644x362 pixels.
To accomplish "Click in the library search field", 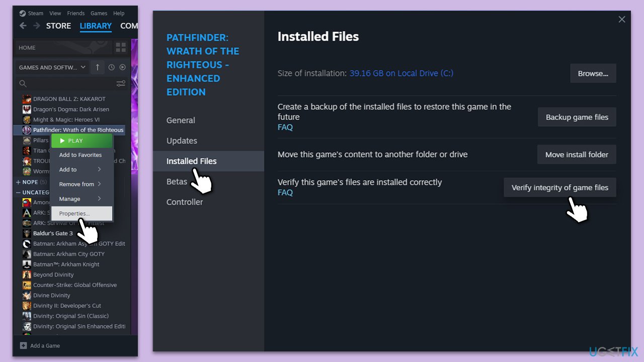I will coord(70,83).
